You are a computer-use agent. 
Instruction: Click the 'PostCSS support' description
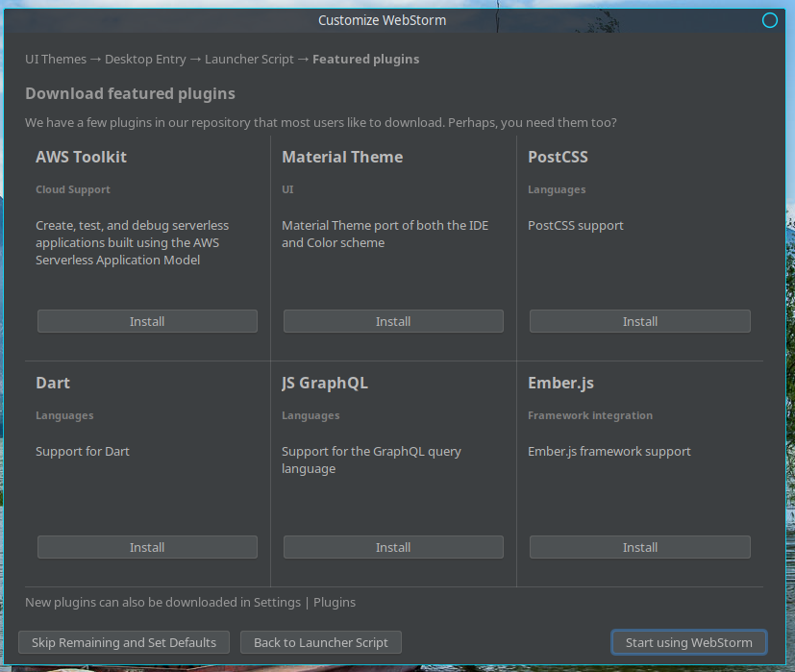tap(576, 226)
